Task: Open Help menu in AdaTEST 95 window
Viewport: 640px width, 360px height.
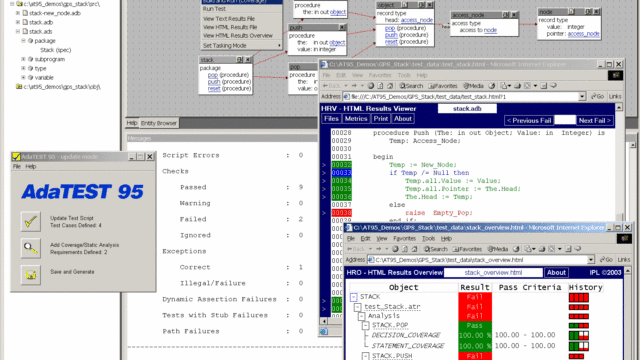Action: pyautogui.click(x=31, y=167)
